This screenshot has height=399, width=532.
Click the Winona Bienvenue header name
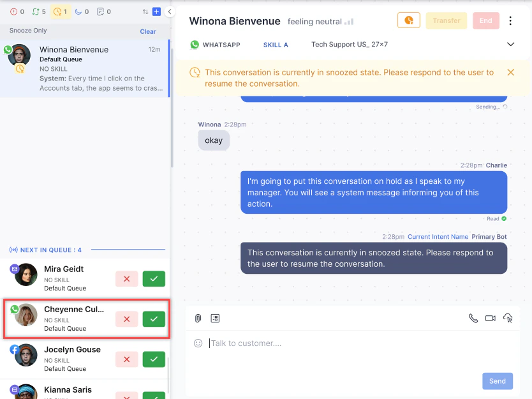point(235,21)
